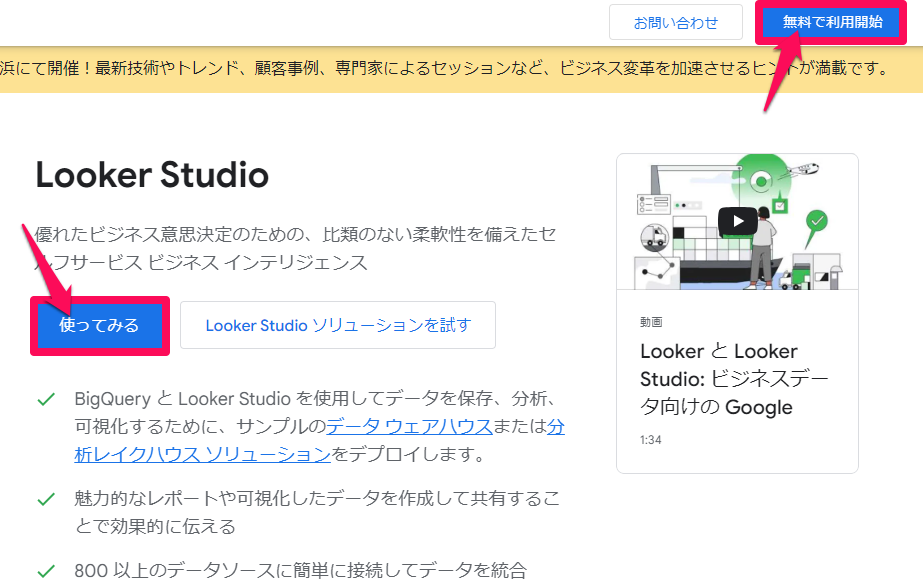This screenshot has height=584, width=923.
Task: Play the Looker video thumbnail
Action: (x=737, y=221)
